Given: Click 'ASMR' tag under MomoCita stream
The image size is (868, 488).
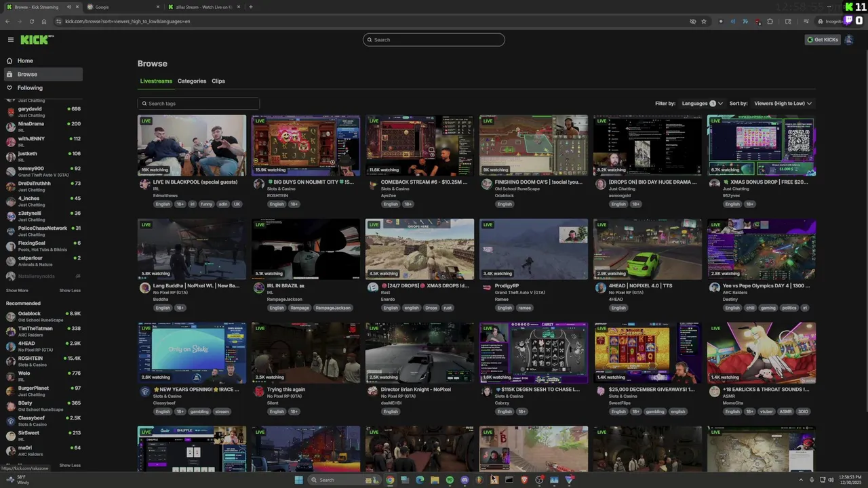Looking at the screenshot, I should click(x=785, y=411).
